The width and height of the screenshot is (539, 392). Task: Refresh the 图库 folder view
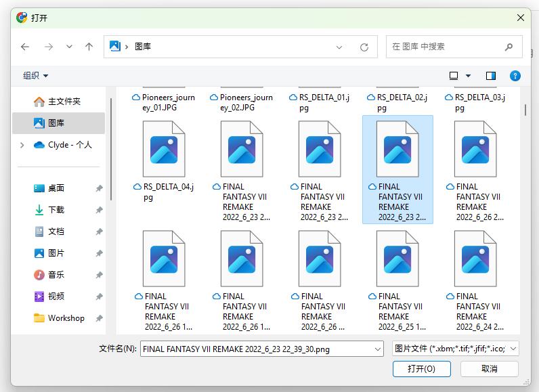pos(364,47)
